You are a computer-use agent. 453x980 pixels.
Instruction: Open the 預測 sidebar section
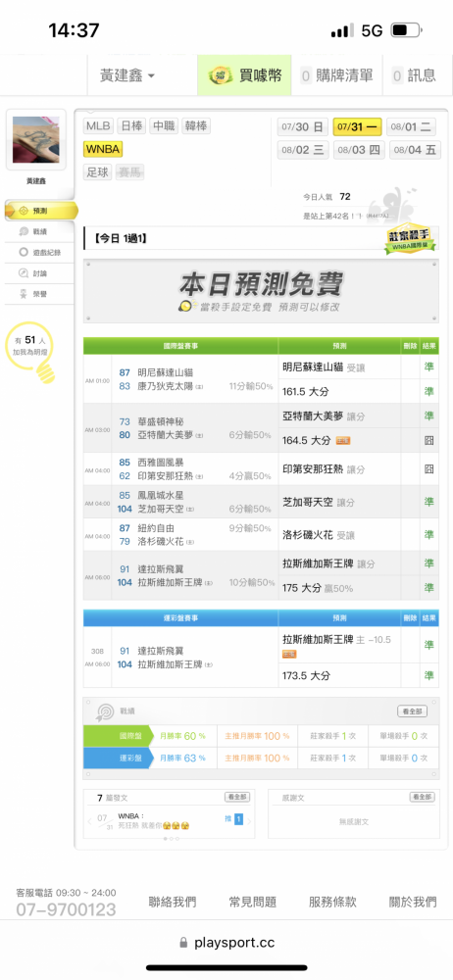(40, 211)
